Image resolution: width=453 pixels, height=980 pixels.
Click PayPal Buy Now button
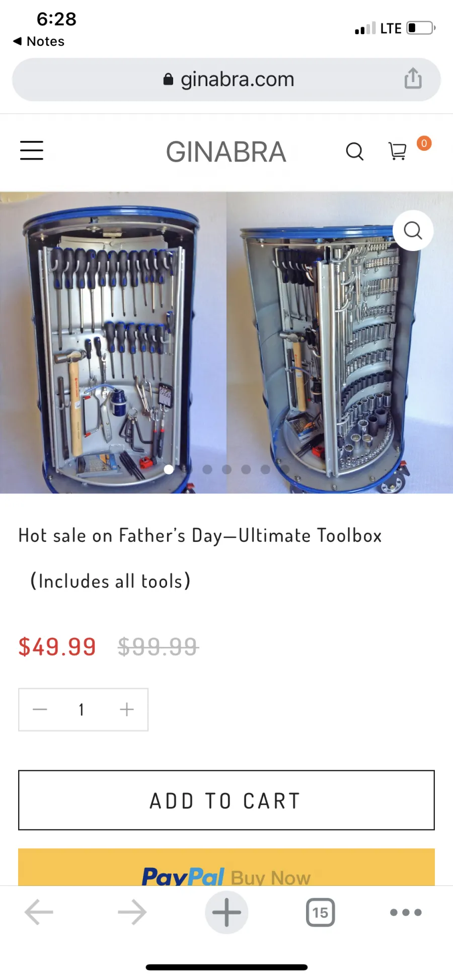[226, 867]
